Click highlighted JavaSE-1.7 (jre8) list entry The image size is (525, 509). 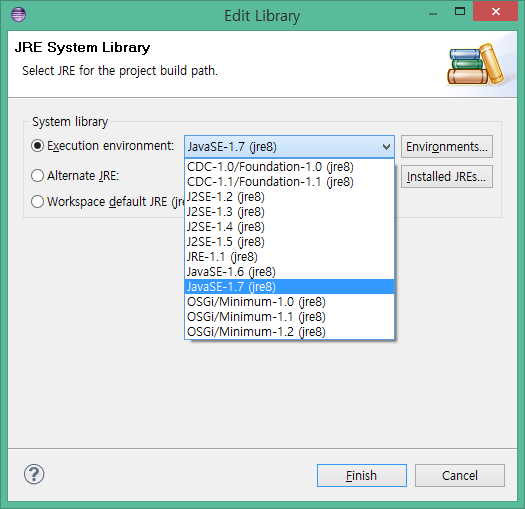(x=289, y=287)
